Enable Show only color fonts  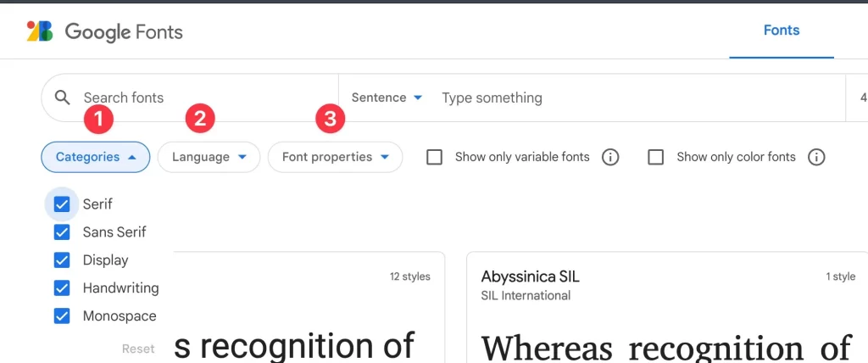656,158
